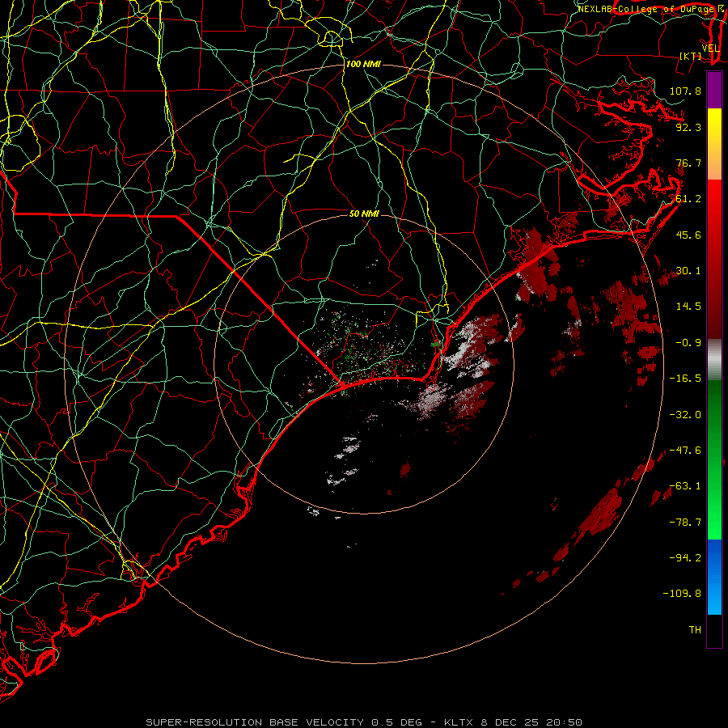Screen dimensions: 728x728
Task: Click the -109.8 velocity label
Action: click(682, 594)
